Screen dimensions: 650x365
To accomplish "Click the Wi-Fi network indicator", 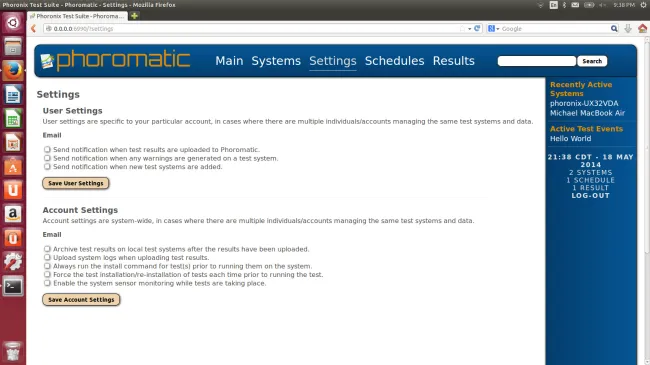I will coord(540,5).
